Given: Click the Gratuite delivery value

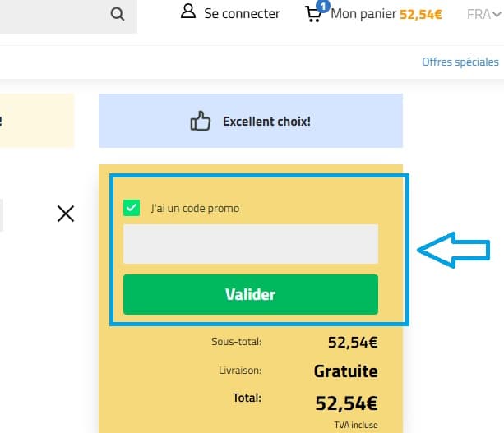Looking at the screenshot, I should tap(345, 371).
